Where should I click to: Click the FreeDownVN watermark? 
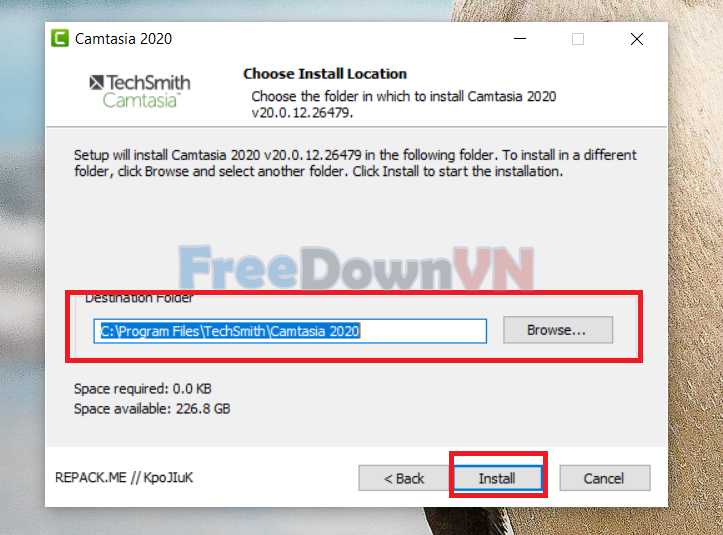pos(356,268)
